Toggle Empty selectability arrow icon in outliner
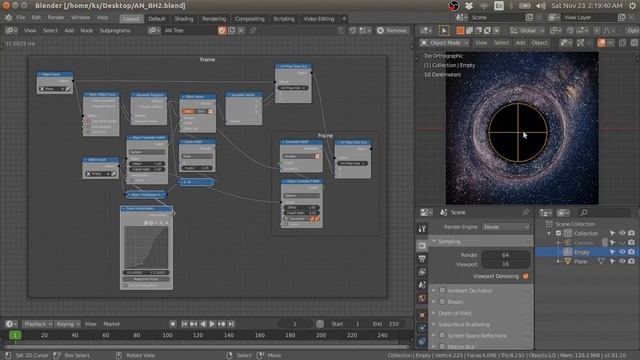640x360 pixels. pyautogui.click(x=612, y=252)
